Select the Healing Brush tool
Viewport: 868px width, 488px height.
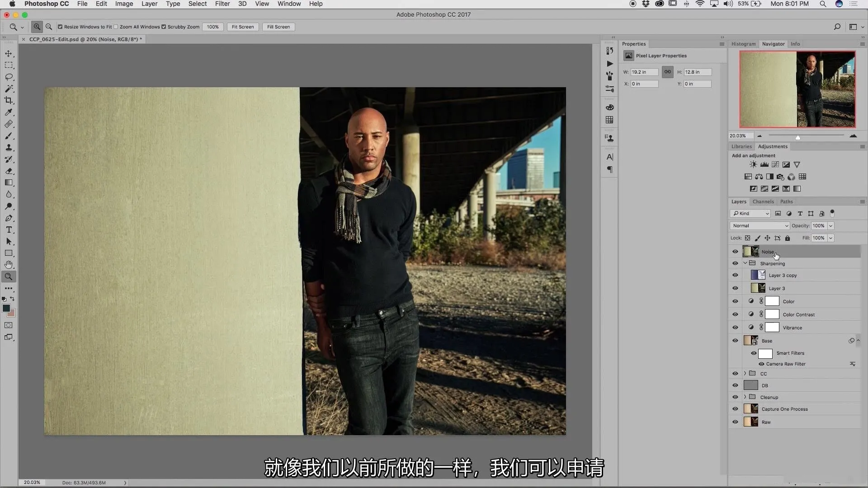click(8, 123)
